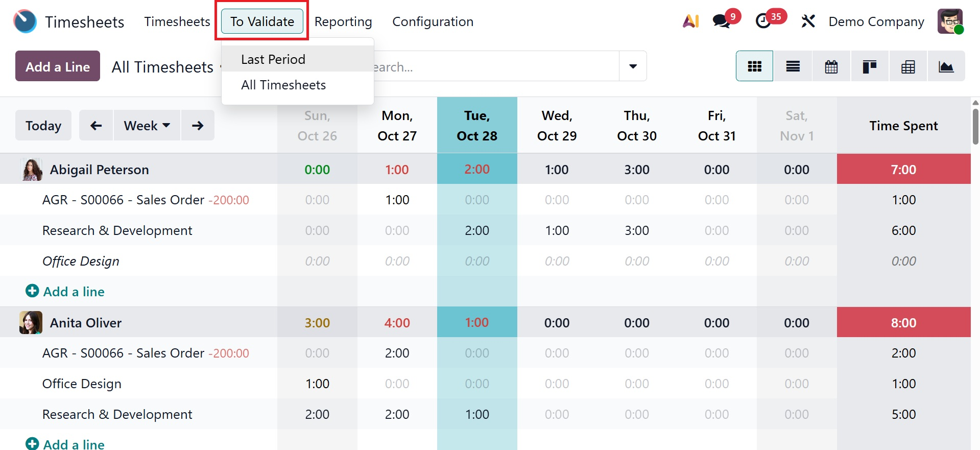The height and width of the screenshot is (450, 980).
Task: Open Demo Company switcher
Action: pos(876,21)
